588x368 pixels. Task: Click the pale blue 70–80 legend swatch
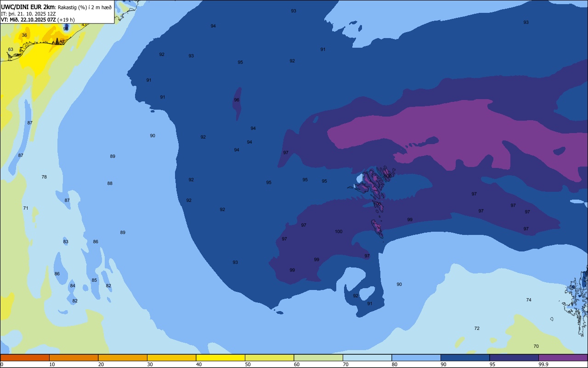tap(367, 357)
